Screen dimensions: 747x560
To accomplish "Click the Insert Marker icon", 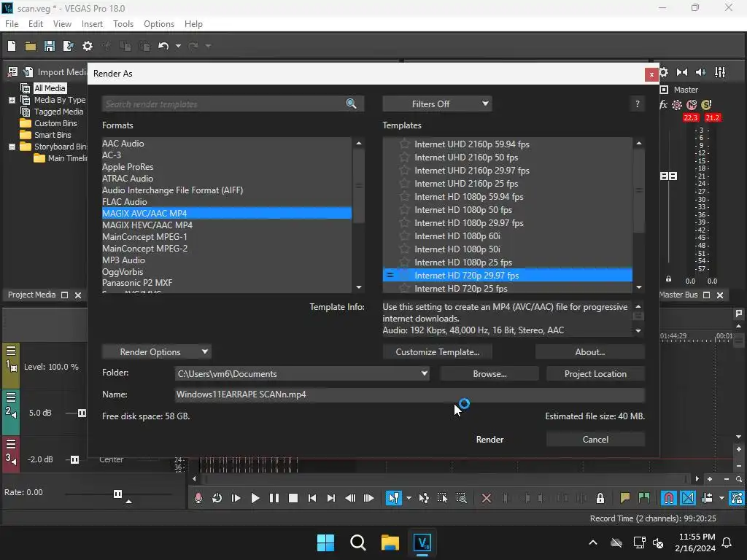I will click(625, 498).
